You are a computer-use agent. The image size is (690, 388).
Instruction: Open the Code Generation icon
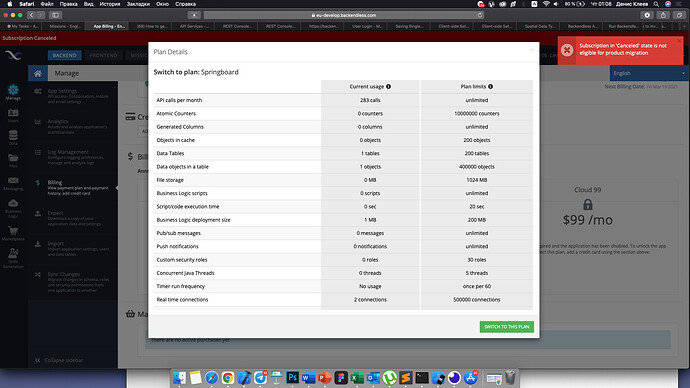pyautogui.click(x=13, y=258)
